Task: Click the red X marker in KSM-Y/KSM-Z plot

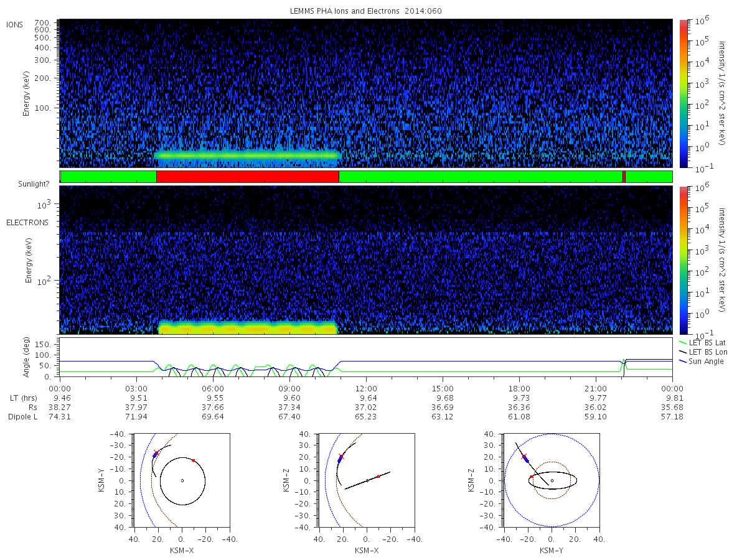Action: 524,457
